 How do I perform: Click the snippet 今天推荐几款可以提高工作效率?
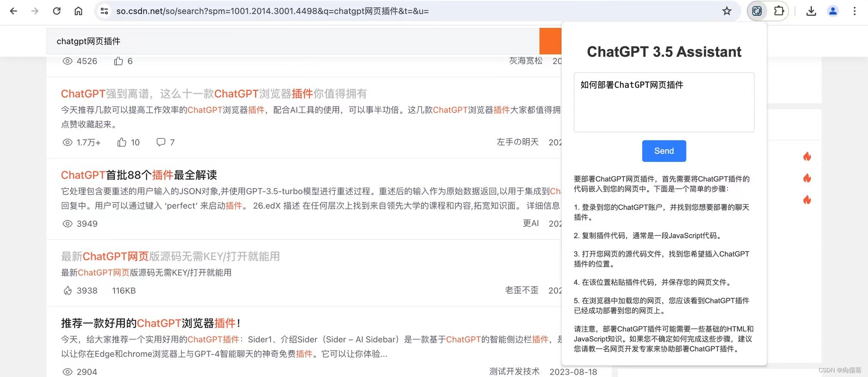point(311,117)
